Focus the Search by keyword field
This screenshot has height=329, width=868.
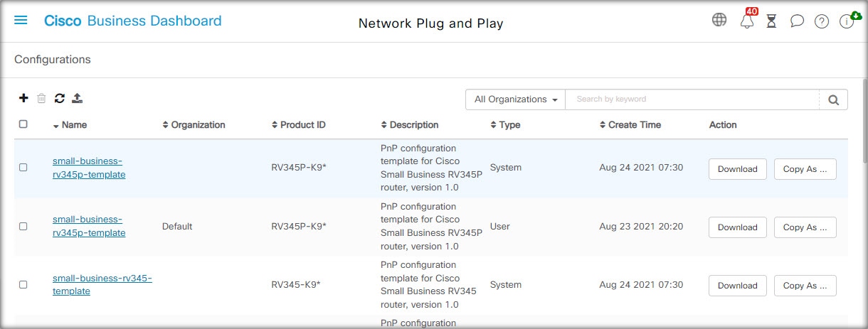(692, 99)
